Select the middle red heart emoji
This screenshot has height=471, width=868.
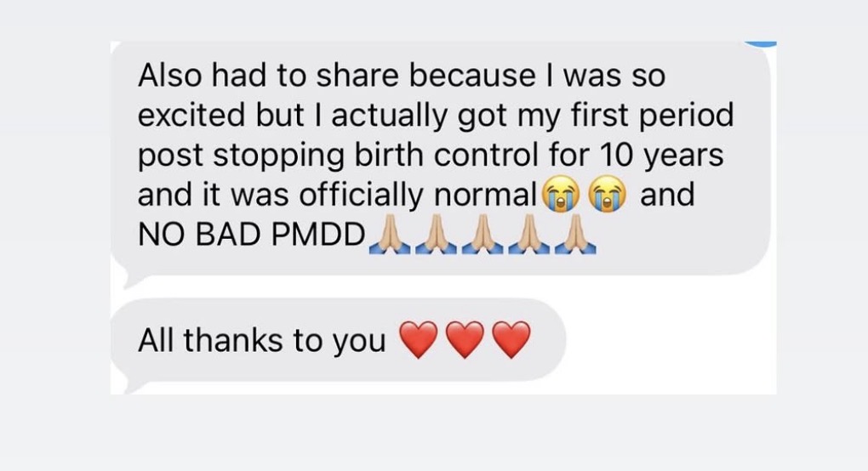point(465,339)
